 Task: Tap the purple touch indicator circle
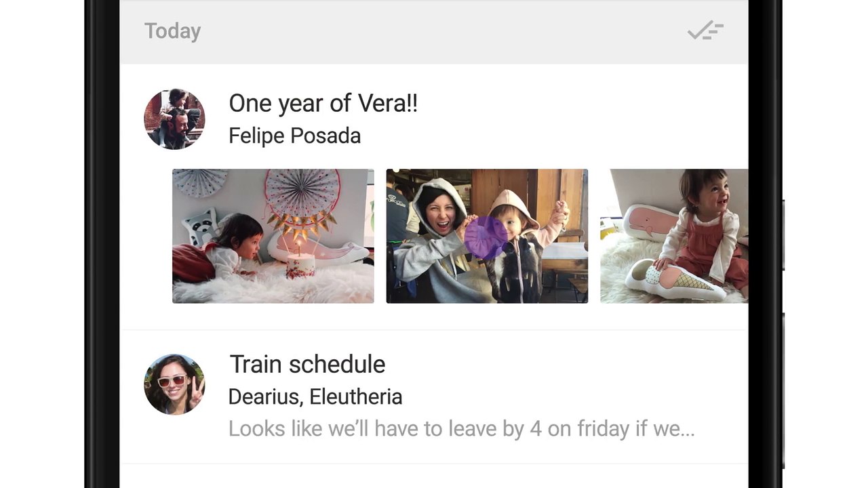click(x=486, y=238)
